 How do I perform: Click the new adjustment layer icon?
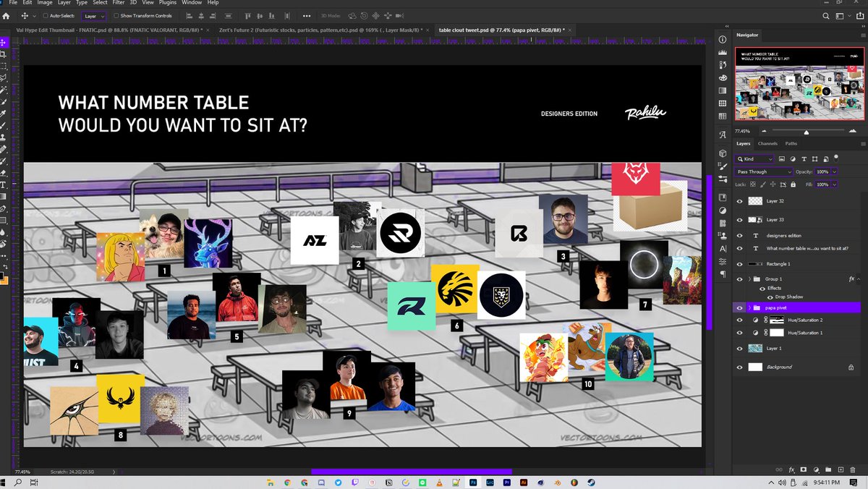[x=815, y=469]
